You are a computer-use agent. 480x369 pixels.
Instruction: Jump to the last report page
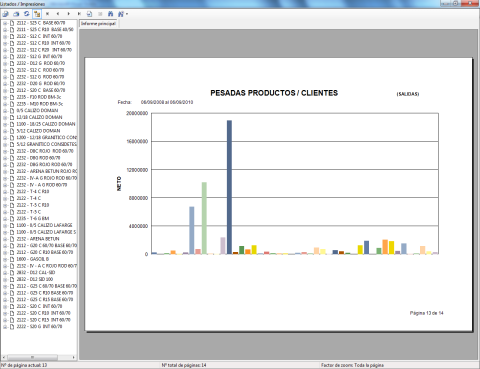point(79,14)
